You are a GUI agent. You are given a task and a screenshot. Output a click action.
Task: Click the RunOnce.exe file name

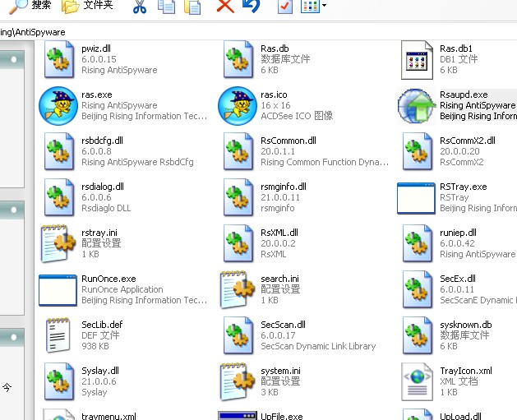point(108,279)
